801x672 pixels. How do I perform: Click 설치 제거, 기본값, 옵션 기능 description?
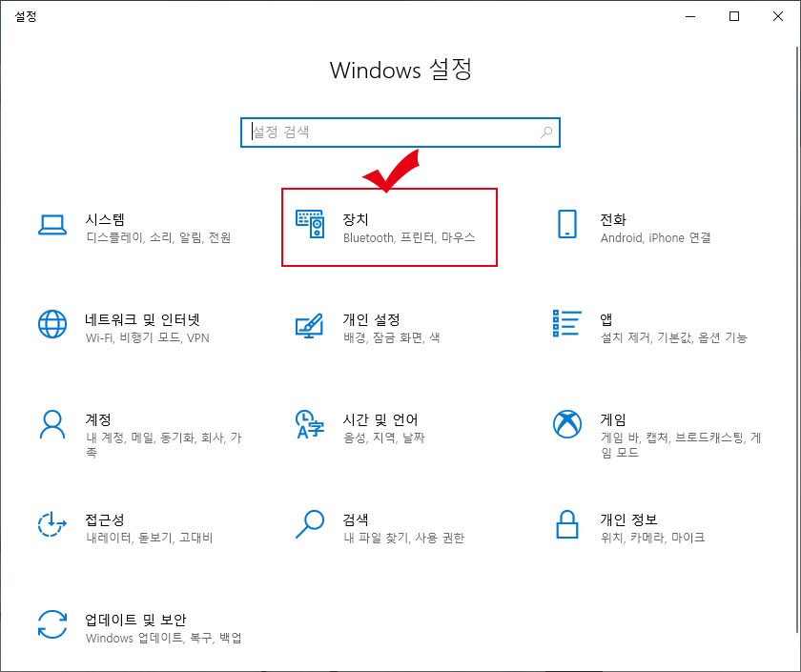(674, 337)
